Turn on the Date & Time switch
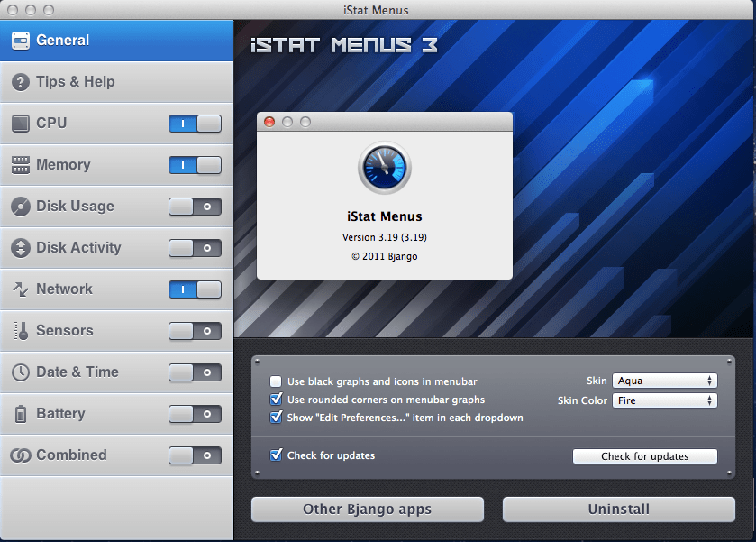The width and height of the screenshot is (756, 542). 195,372
